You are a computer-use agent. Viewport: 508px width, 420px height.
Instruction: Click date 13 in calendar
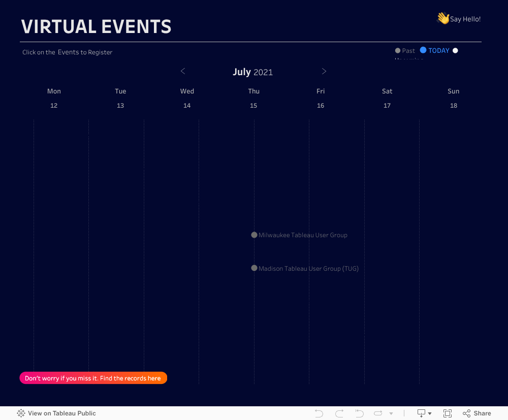click(x=120, y=106)
